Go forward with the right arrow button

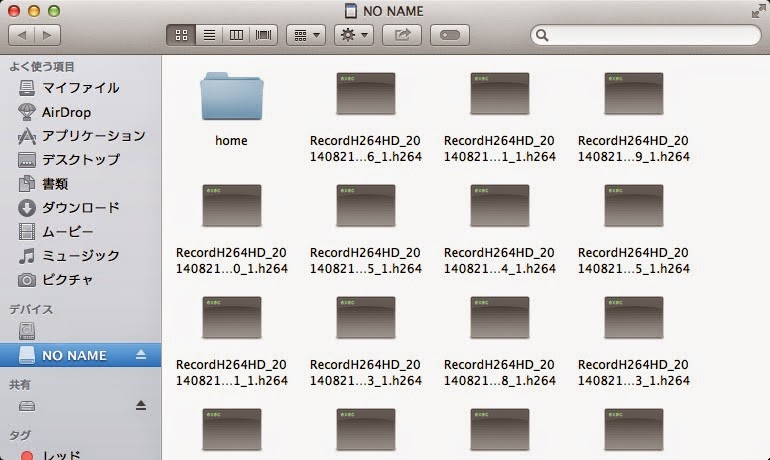pyautogui.click(x=48, y=35)
